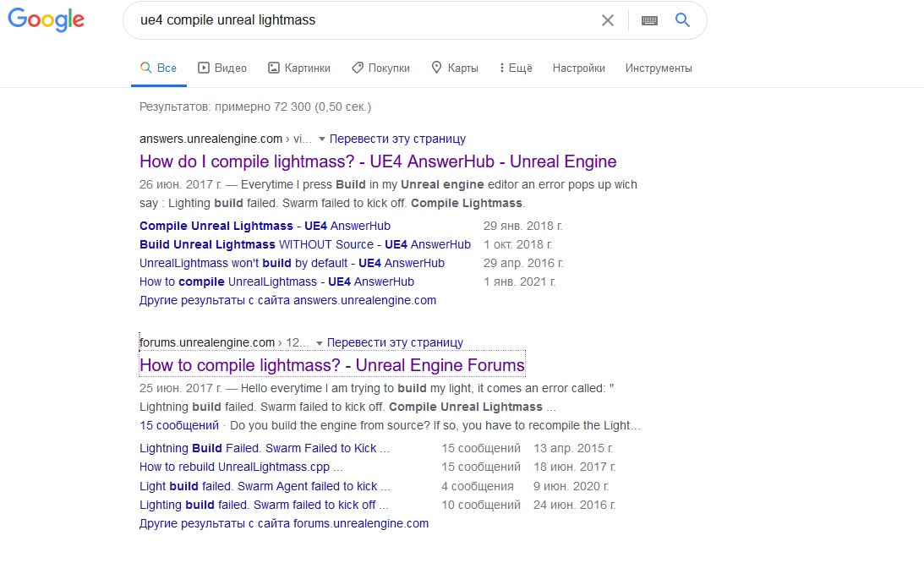The height and width of the screenshot is (563, 924).
Task: Open the on-screen keyboard icon
Action: [x=649, y=20]
